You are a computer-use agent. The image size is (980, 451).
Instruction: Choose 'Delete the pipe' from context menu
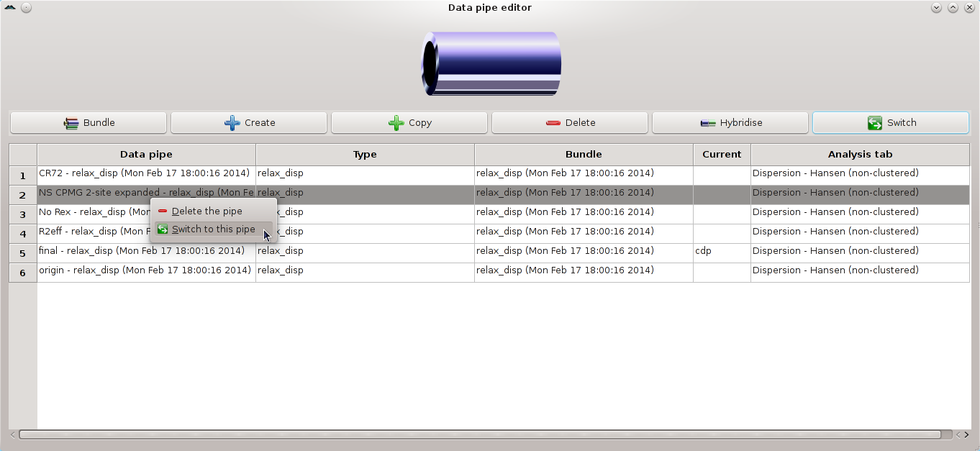click(x=207, y=211)
